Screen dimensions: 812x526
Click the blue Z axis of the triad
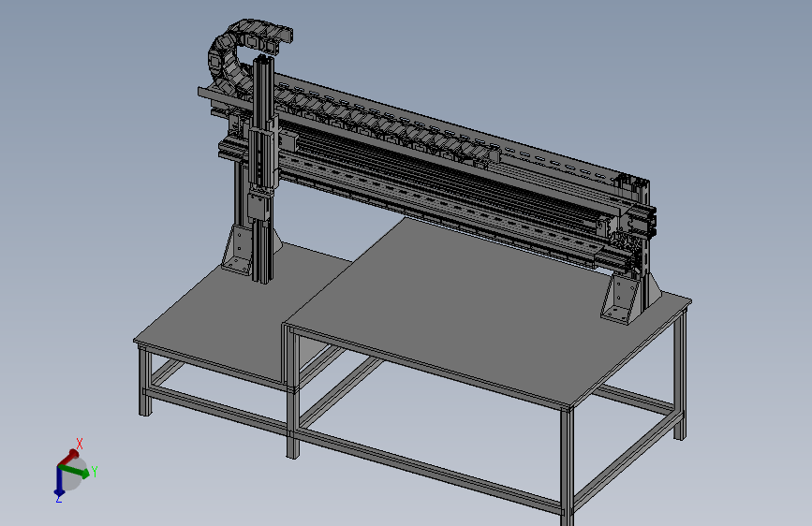[x=59, y=480]
